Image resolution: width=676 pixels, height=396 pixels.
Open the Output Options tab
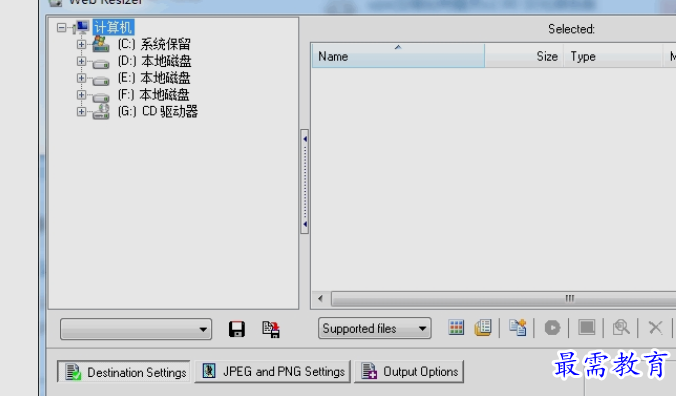click(x=409, y=371)
